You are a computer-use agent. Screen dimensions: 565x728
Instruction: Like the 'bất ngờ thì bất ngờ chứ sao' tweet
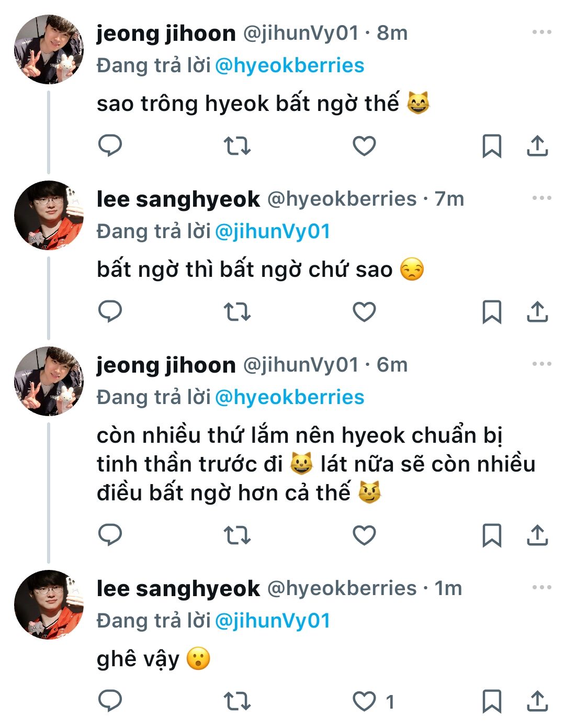(364, 312)
